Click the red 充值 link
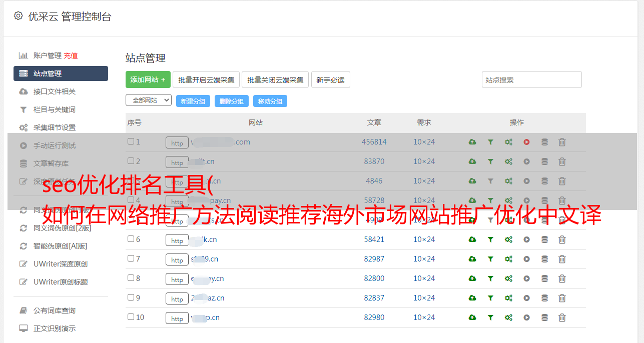Viewport: 644px width, 343px height. 71,55
